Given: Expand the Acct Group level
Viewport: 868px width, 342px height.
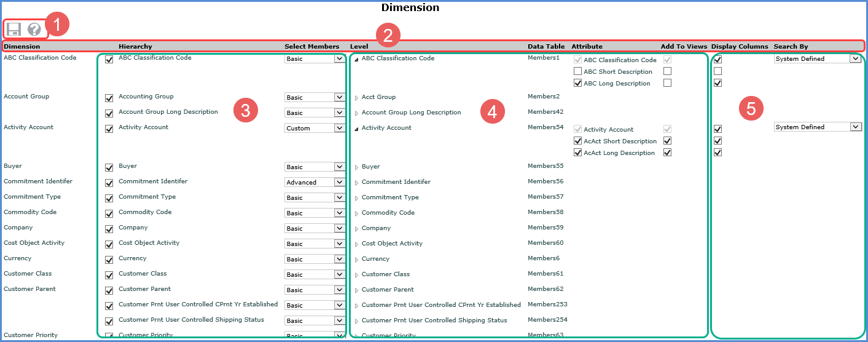Looking at the screenshot, I should point(356,98).
